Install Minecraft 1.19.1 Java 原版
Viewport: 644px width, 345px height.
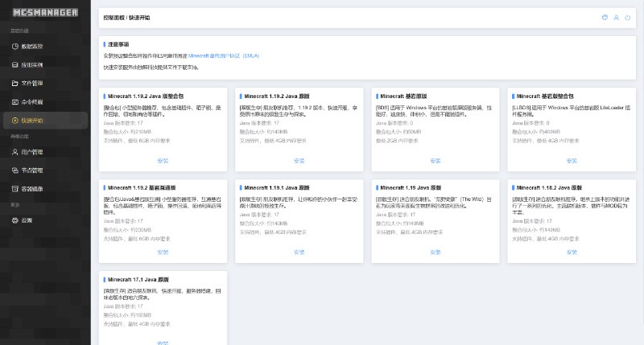tap(299, 252)
